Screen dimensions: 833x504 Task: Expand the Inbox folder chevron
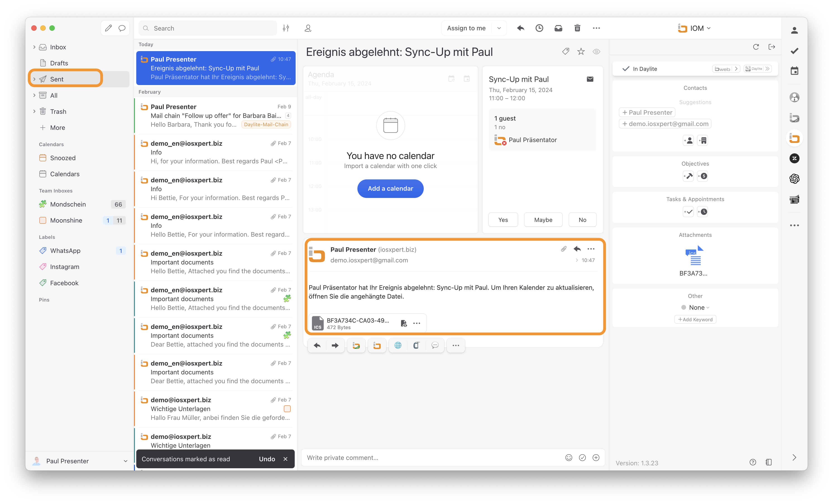34,47
